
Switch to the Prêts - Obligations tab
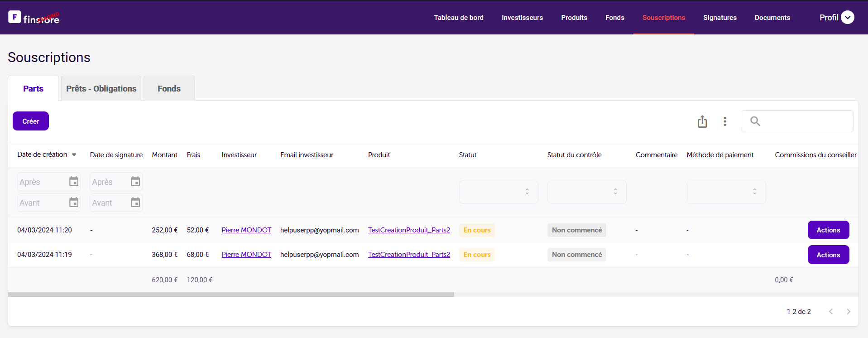coord(101,89)
